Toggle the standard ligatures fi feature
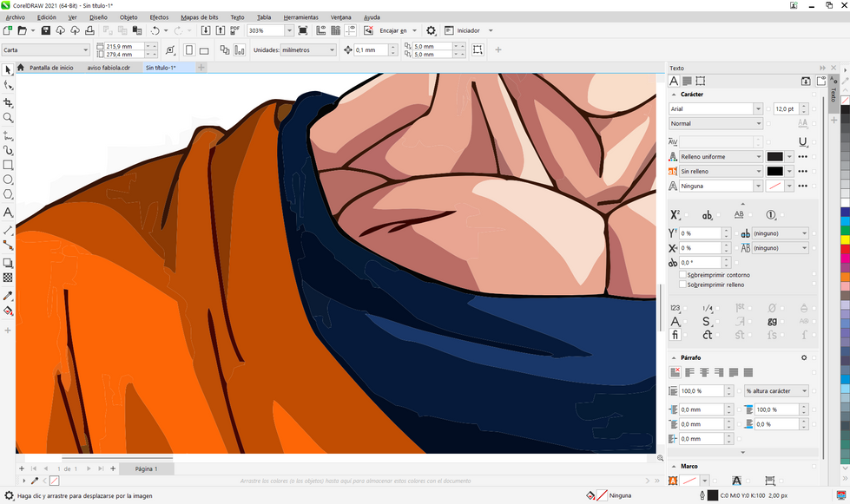850x504 pixels. (x=675, y=335)
